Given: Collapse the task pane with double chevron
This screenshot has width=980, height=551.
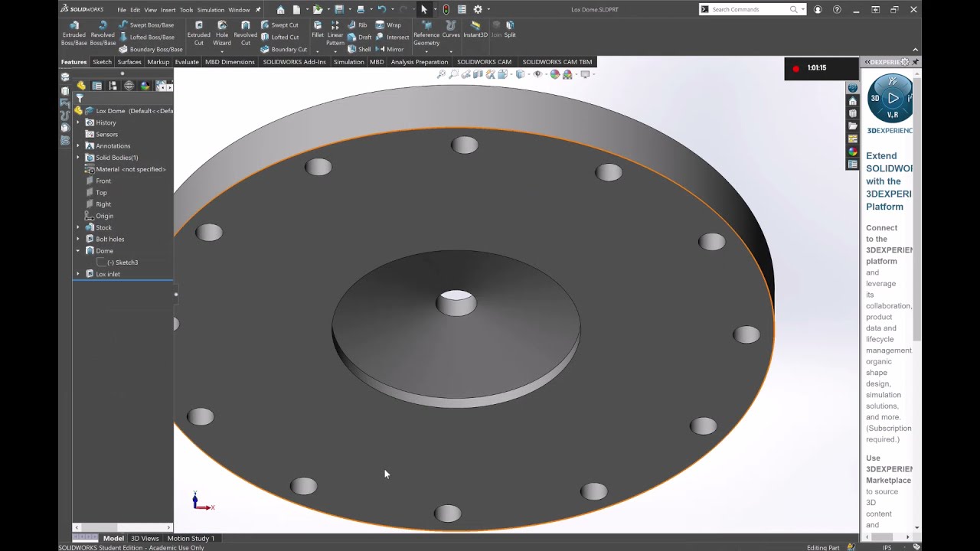Looking at the screenshot, I should (x=867, y=61).
